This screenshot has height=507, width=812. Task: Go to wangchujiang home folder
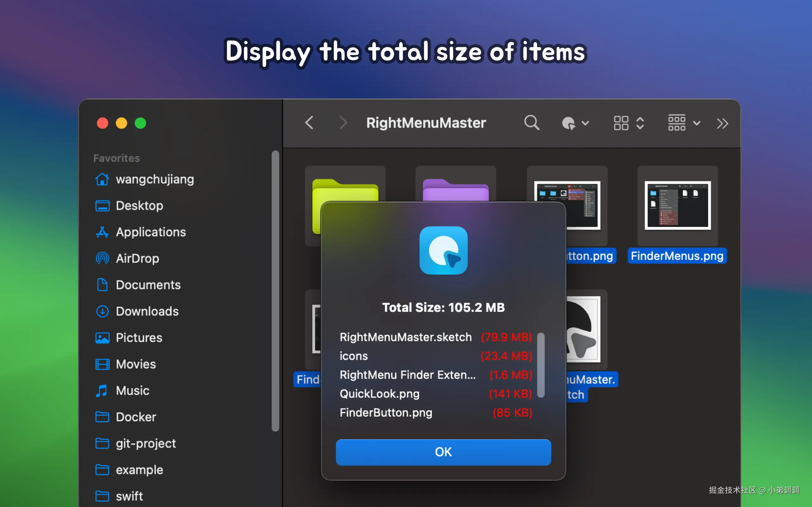click(155, 179)
